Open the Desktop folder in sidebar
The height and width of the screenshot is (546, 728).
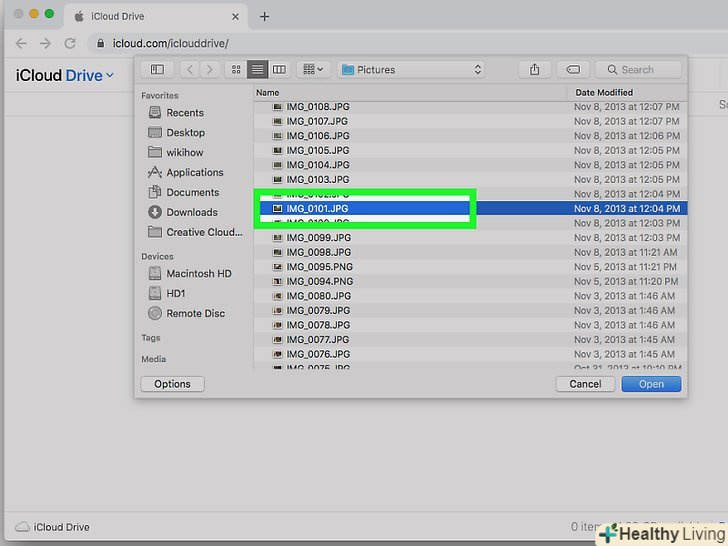click(x=185, y=133)
